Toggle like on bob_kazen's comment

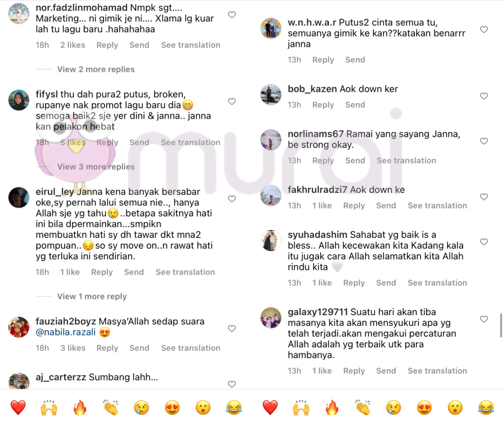point(484,96)
